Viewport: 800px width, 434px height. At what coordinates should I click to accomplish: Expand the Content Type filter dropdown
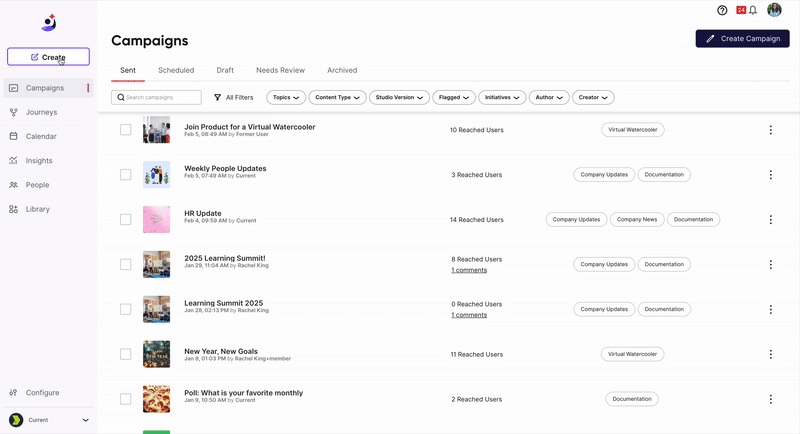coord(337,97)
